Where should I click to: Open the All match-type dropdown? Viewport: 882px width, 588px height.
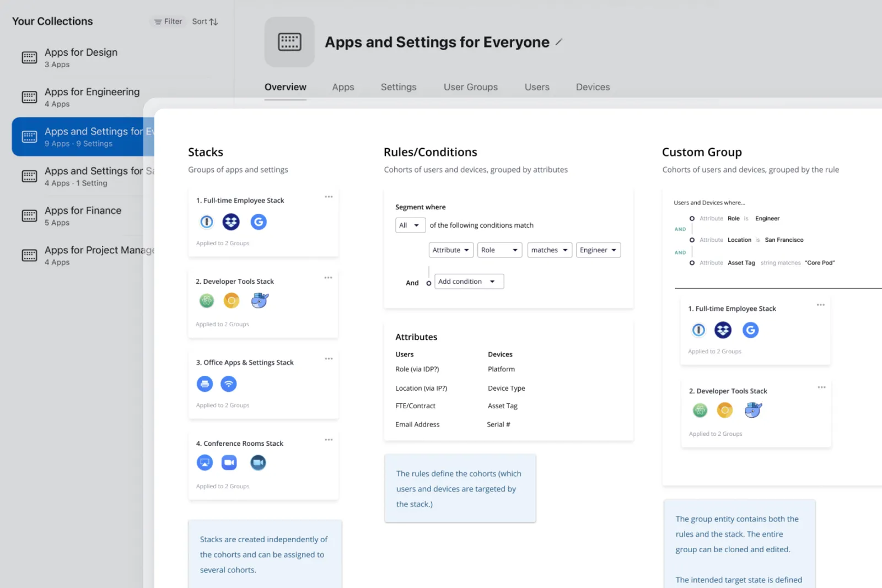[x=410, y=225]
